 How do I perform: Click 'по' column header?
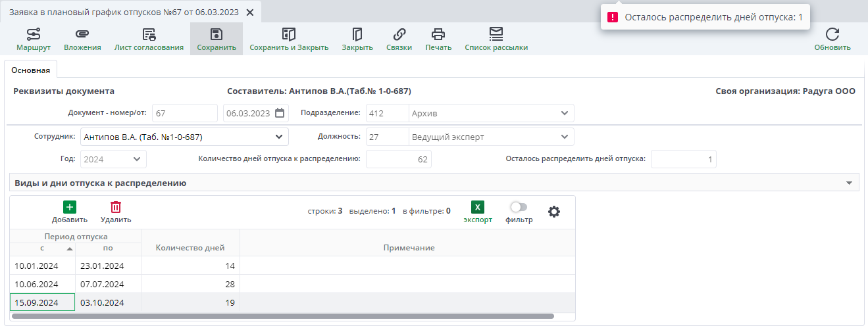point(108,248)
